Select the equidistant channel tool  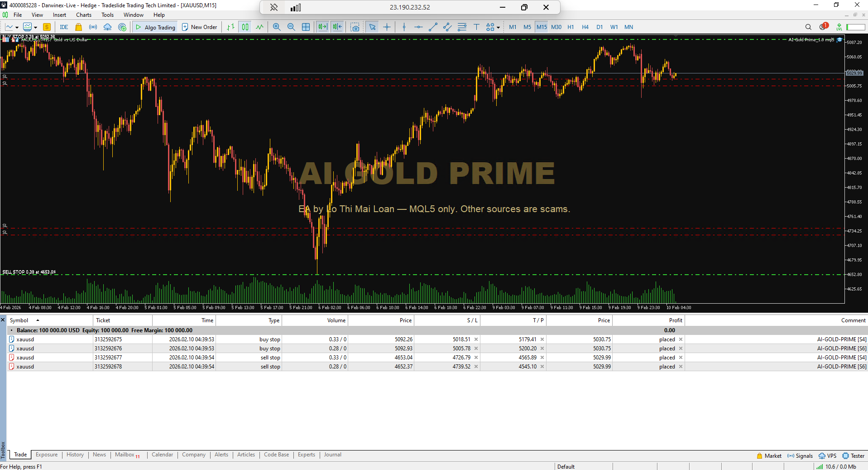tap(447, 27)
